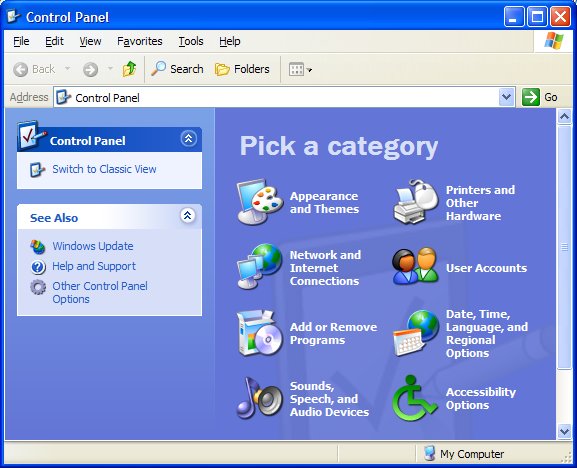
Task: Open Printers and Other Hardware icon
Action: tap(416, 202)
